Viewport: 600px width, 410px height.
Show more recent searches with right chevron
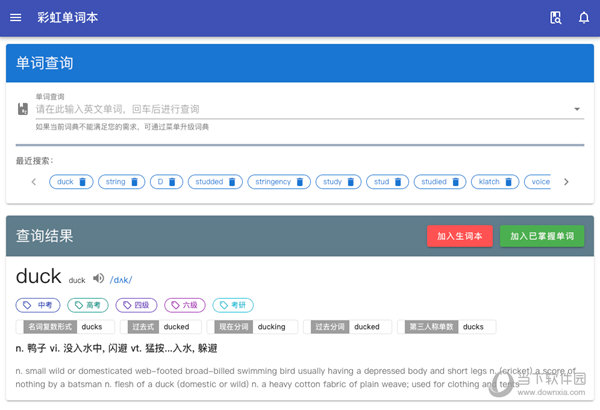566,182
